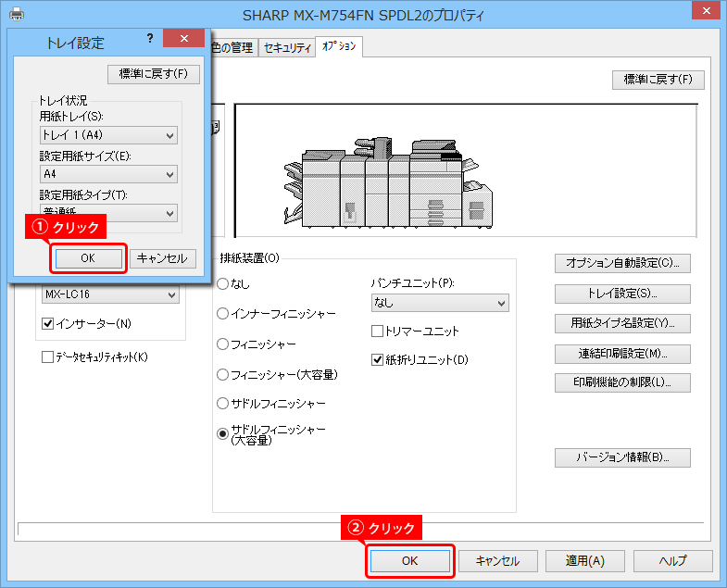727x588 pixels.
Task: Click 標準に戻す(F) in the トレイ設定 dialog
Action: pyautogui.click(x=154, y=74)
